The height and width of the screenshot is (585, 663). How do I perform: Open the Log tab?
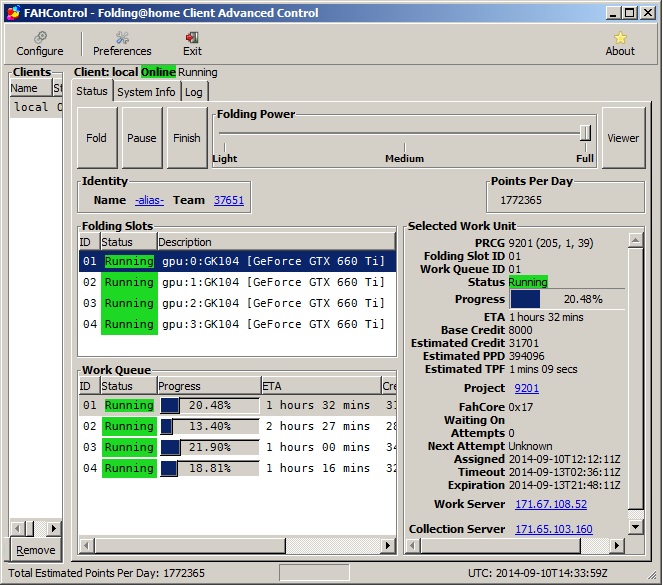194,92
